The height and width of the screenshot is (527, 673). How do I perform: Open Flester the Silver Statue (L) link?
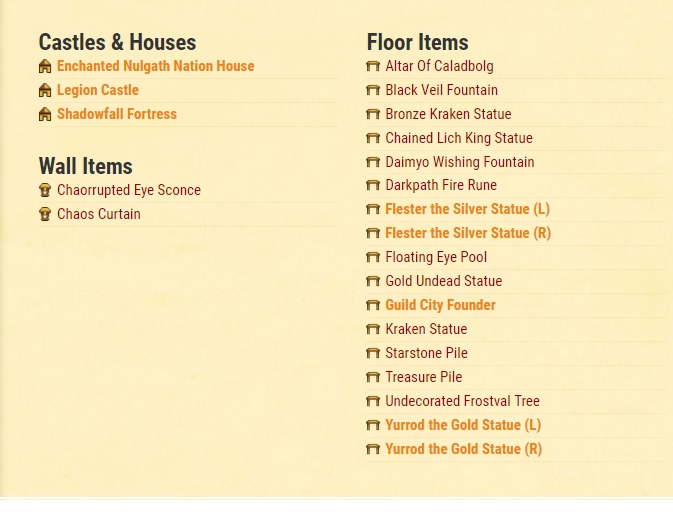tap(467, 209)
